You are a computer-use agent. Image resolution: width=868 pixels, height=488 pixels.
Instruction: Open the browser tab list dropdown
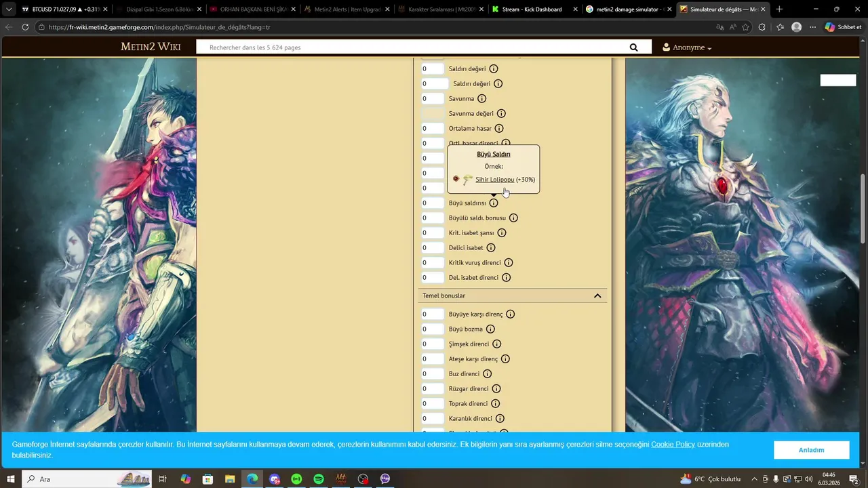point(9,9)
